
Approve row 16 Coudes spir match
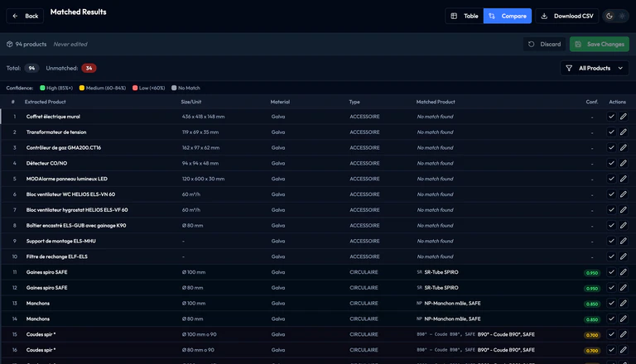pos(611,350)
